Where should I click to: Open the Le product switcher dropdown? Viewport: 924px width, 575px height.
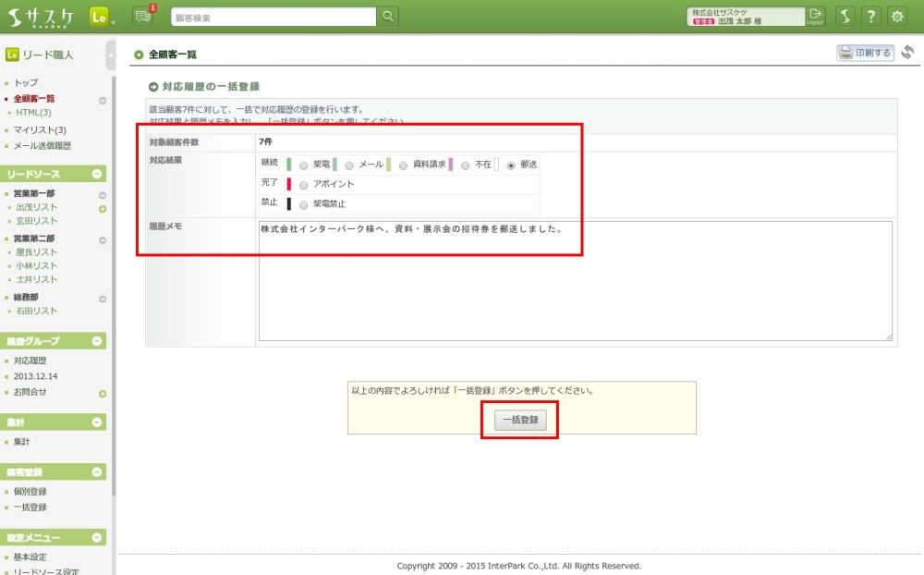point(102,16)
